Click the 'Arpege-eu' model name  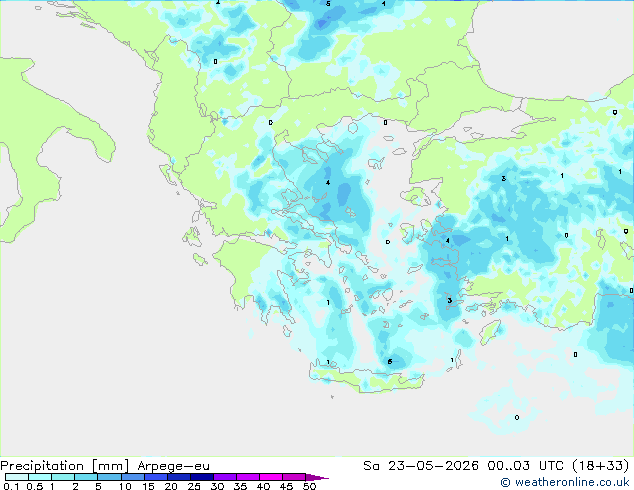(173, 466)
